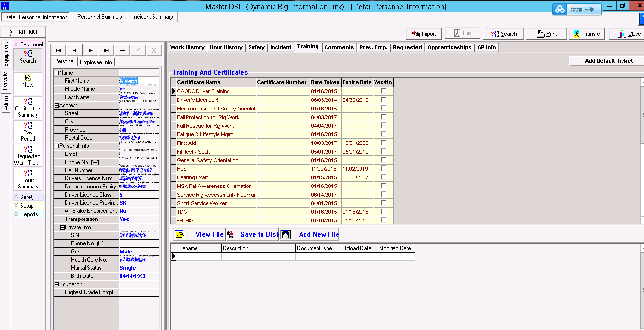Open the GP Info tab
This screenshot has width=644, height=330.
pyautogui.click(x=487, y=47)
